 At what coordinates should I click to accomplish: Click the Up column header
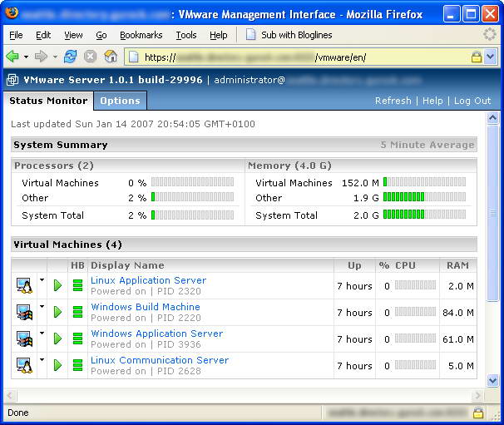tap(354, 265)
